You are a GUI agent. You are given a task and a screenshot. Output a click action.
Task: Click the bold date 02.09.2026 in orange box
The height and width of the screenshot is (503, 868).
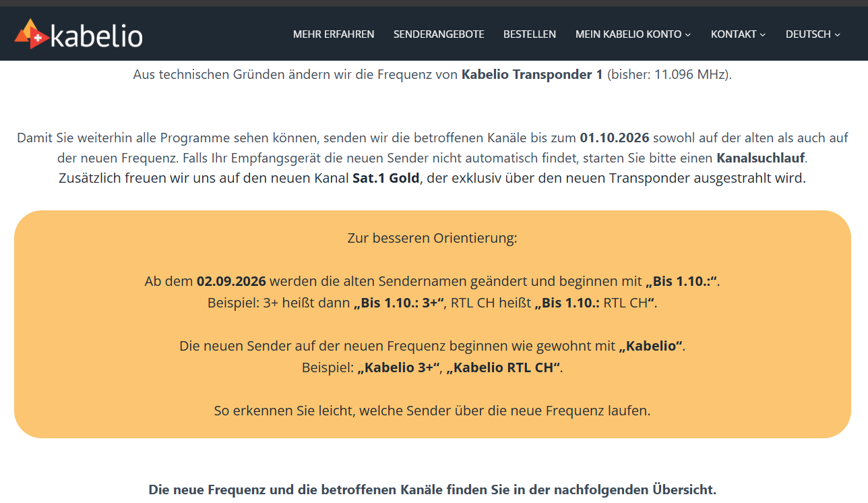[x=231, y=281]
